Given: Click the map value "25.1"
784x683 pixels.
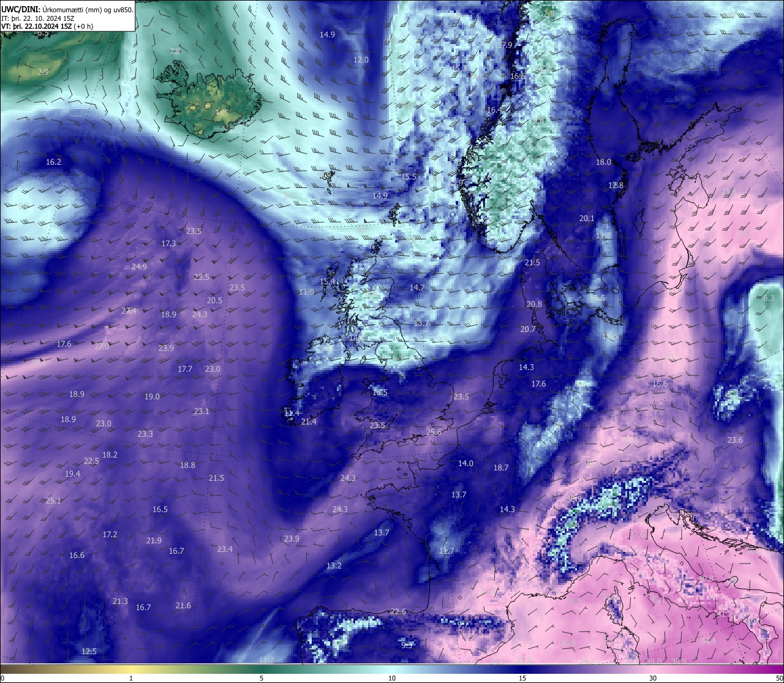Looking at the screenshot, I should (53, 500).
